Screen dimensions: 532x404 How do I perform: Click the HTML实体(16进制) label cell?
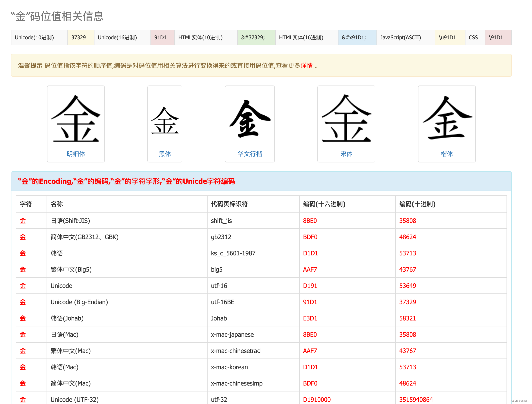(x=307, y=37)
